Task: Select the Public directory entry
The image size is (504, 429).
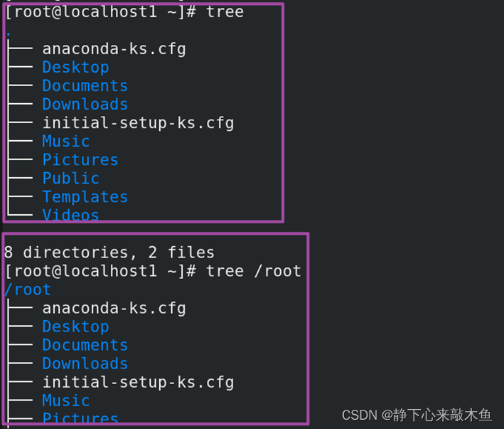Action: click(x=70, y=178)
